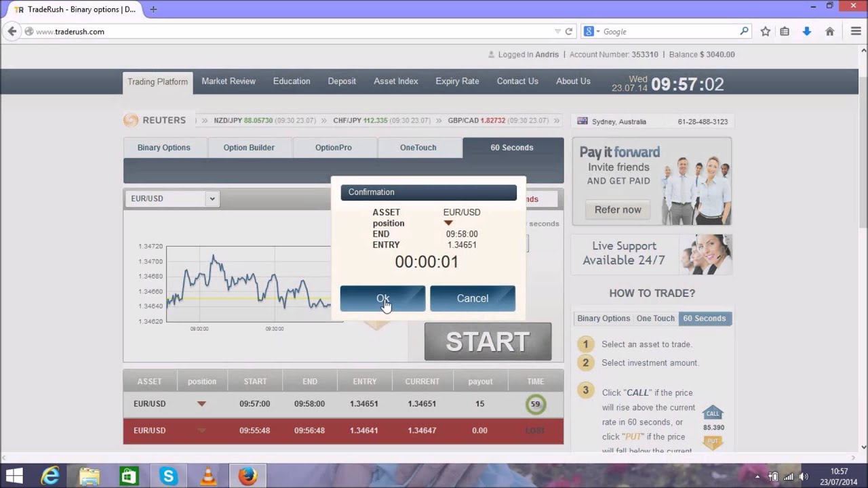Click the system clock in tray

click(x=839, y=476)
